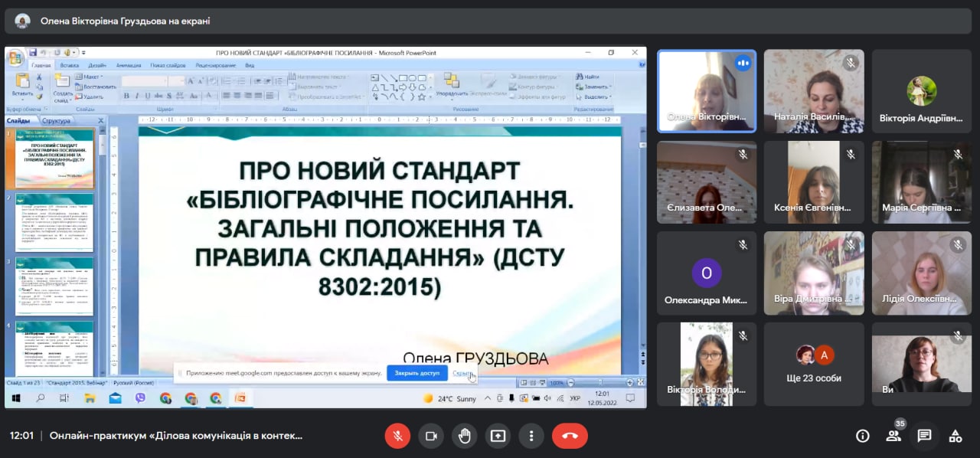Click Закрыть доступ stop sharing button
The width and height of the screenshot is (980, 458).
tap(417, 373)
